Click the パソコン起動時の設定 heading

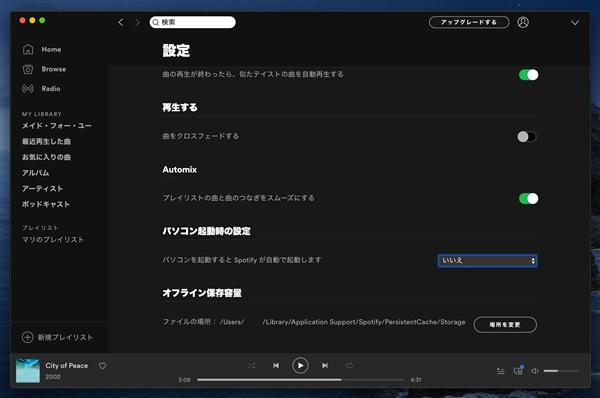coord(207,231)
